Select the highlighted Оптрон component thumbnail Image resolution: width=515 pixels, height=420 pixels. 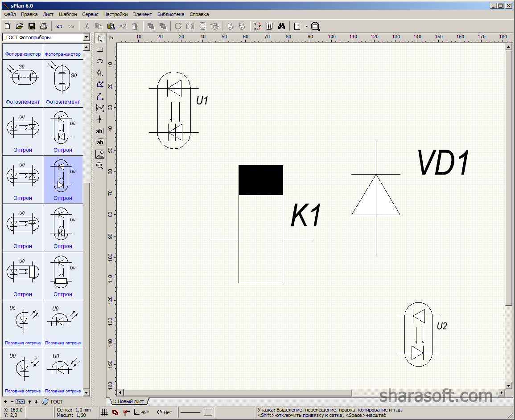click(x=63, y=179)
